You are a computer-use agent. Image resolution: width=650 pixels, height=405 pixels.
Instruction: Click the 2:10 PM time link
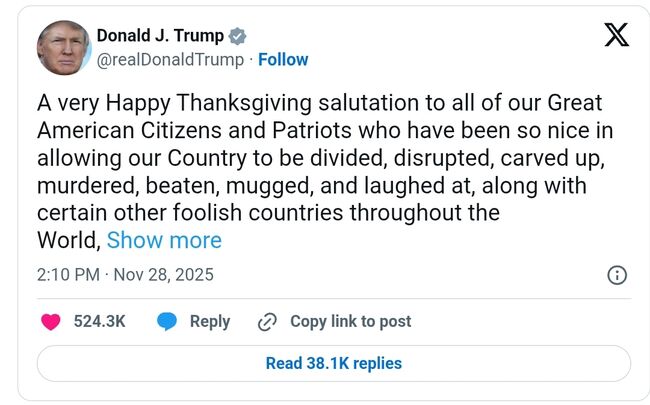[68, 275]
